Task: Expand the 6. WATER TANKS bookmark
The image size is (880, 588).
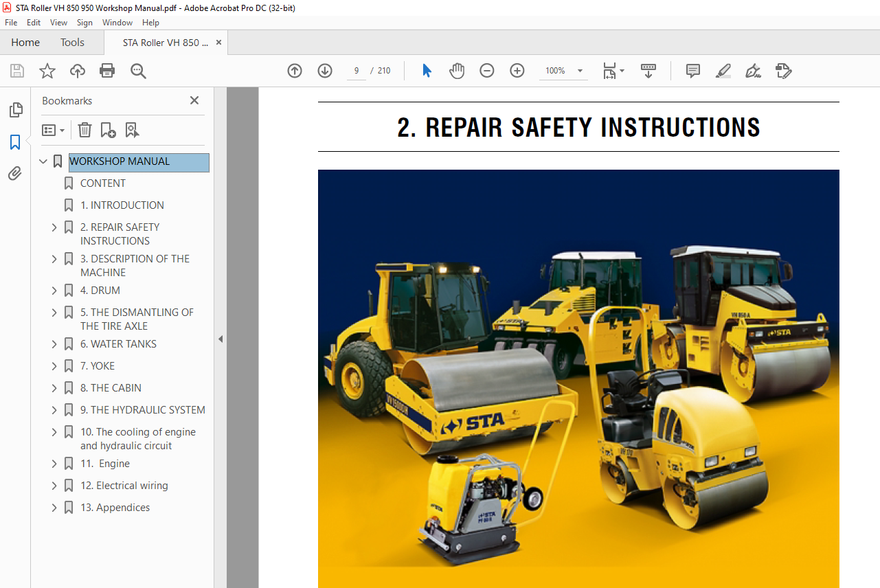Action: 54,344
